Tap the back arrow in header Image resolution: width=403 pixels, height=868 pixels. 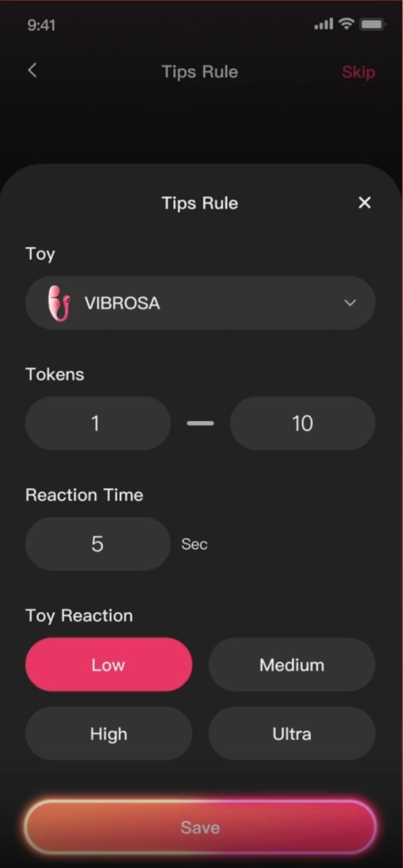point(33,71)
